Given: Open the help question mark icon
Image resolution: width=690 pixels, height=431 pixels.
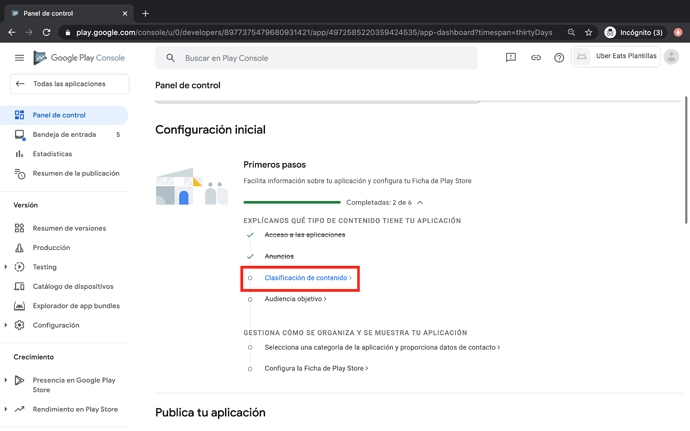Looking at the screenshot, I should pyautogui.click(x=559, y=58).
